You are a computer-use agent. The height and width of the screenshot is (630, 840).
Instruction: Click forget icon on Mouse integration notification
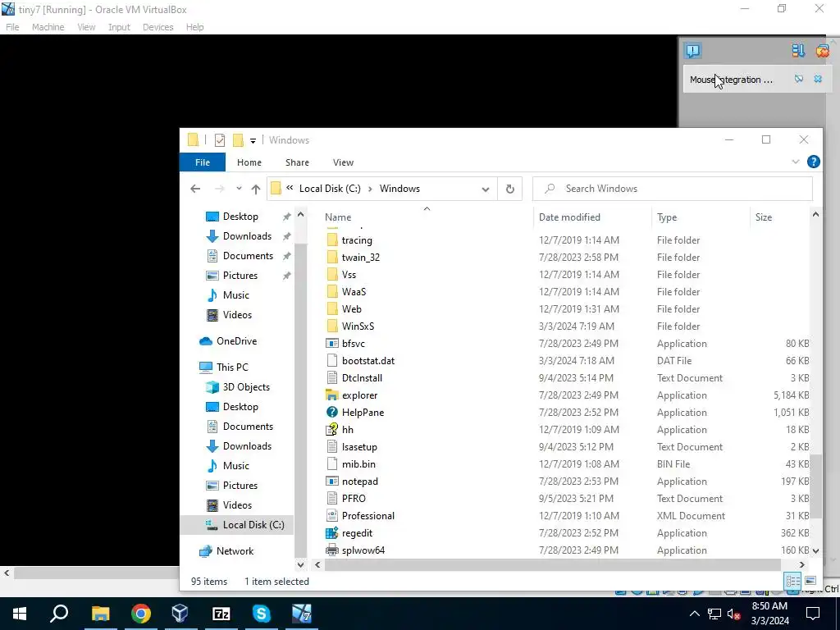click(799, 80)
